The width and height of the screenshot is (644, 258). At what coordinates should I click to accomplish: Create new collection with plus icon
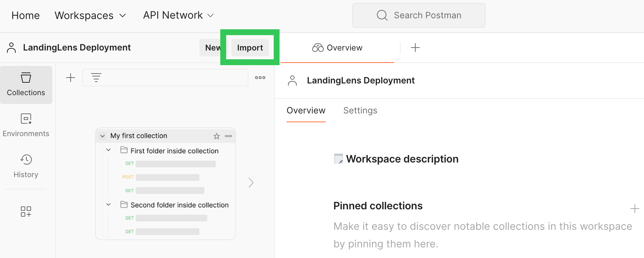[70, 78]
